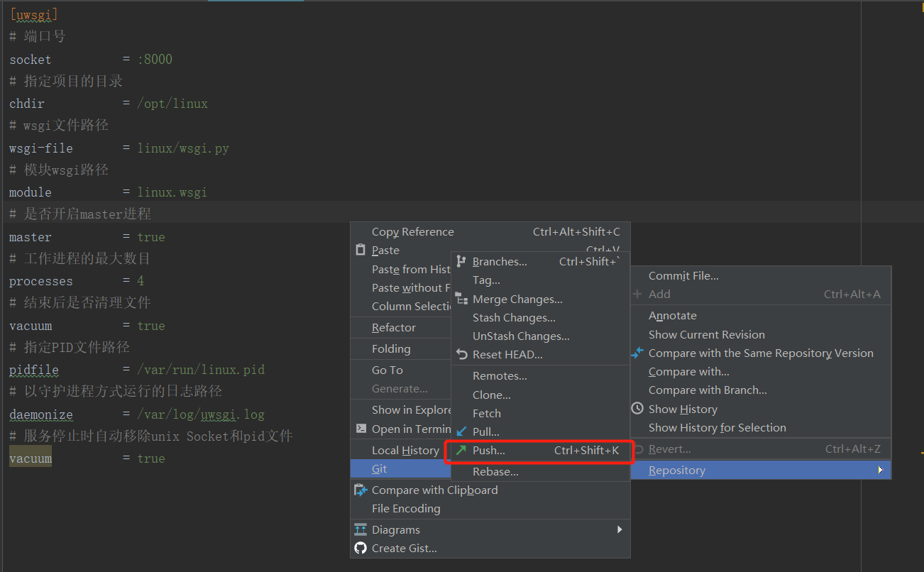Click the Diagrams icon in context menu
This screenshot has height=572, width=924.
[x=361, y=529]
